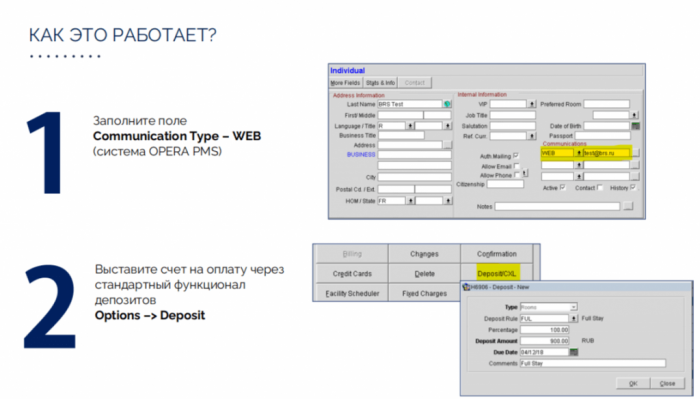Switch to the Stats & Info tab
Screen dimensions: 700x399
point(380,83)
